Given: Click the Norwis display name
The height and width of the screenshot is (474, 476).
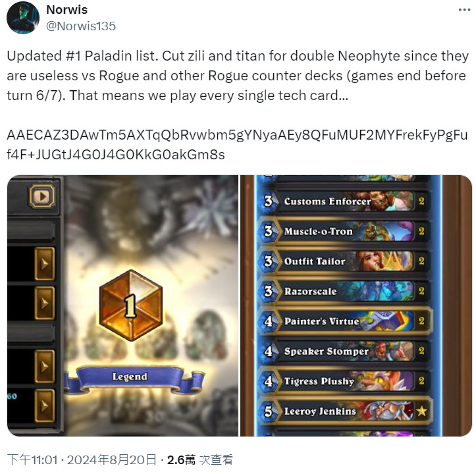Looking at the screenshot, I should point(66,10).
